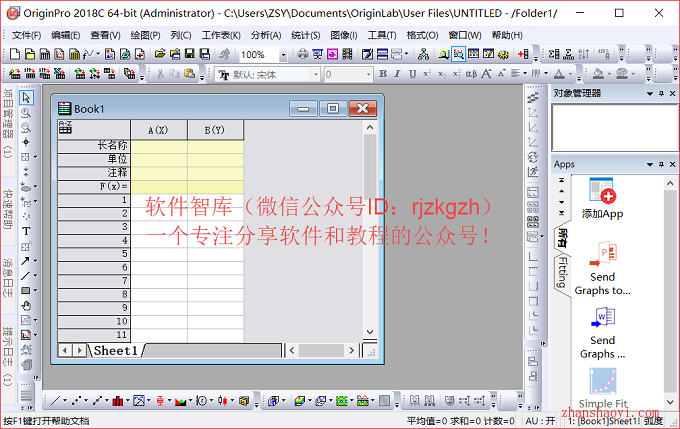Viewport: 680px width, 429px height.
Task: Open the 编辑(E) menu
Action: click(65, 35)
